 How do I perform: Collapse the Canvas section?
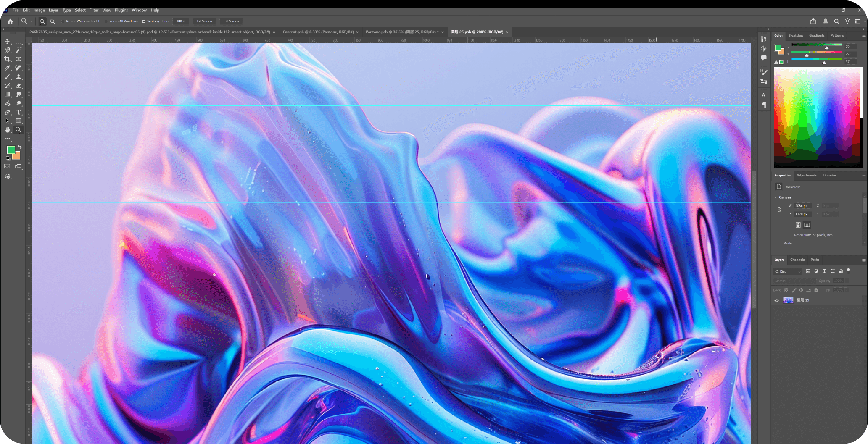(x=776, y=197)
